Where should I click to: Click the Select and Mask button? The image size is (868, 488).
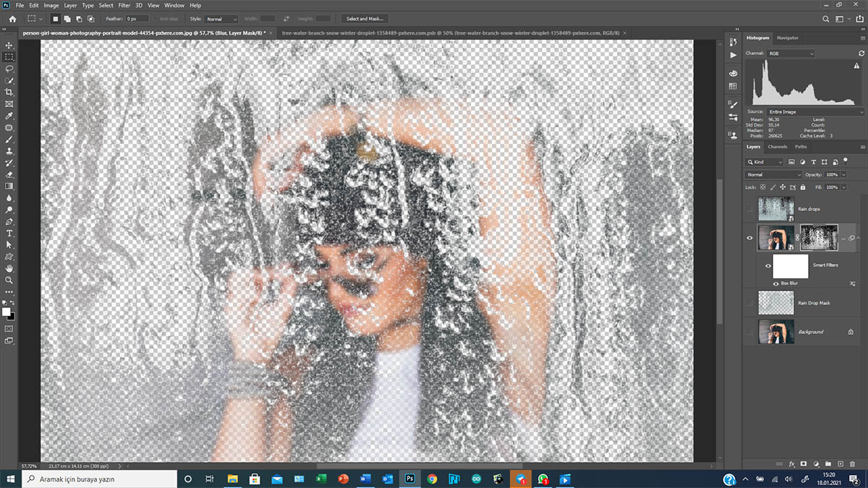coord(365,19)
